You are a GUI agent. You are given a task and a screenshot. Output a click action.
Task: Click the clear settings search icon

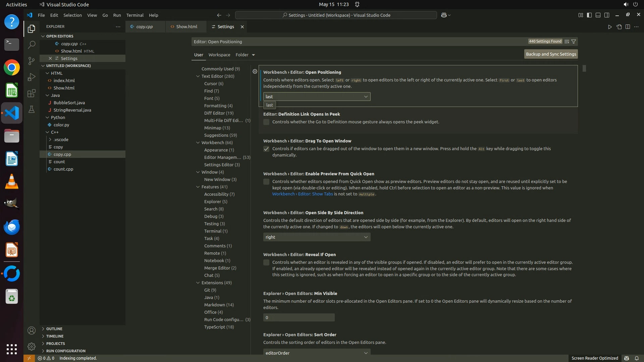pyautogui.click(x=567, y=42)
